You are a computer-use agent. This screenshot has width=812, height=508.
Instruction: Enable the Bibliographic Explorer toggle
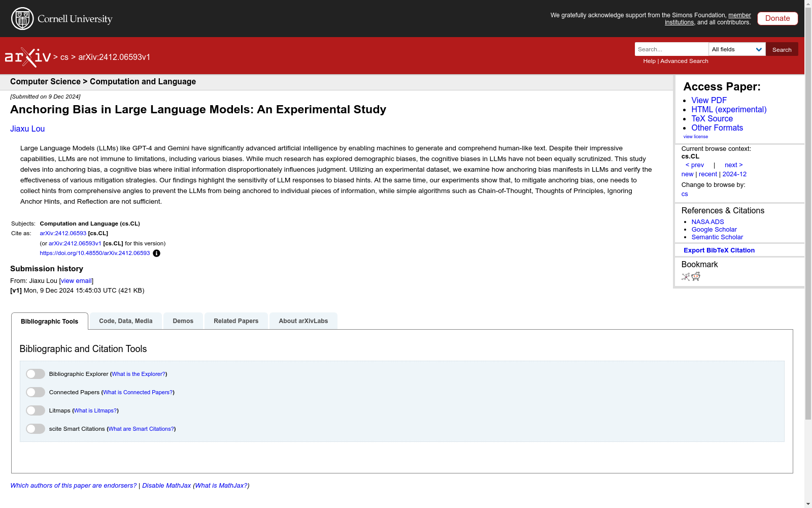35,373
